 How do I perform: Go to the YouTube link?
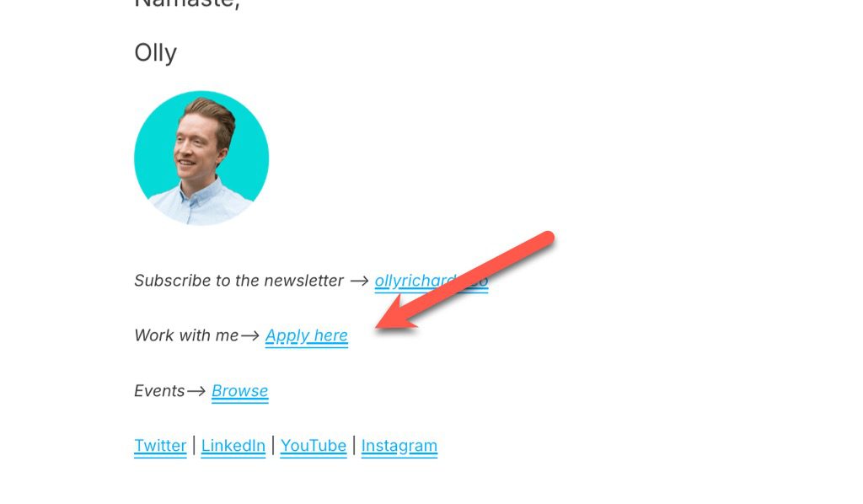click(x=314, y=446)
